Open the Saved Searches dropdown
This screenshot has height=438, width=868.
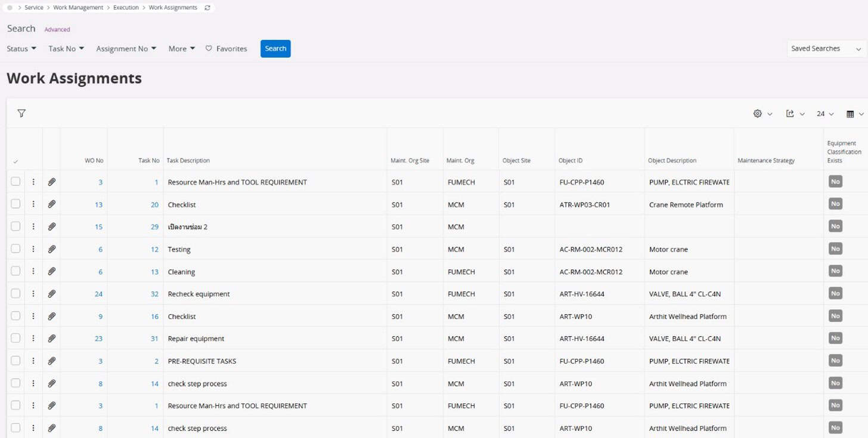826,49
